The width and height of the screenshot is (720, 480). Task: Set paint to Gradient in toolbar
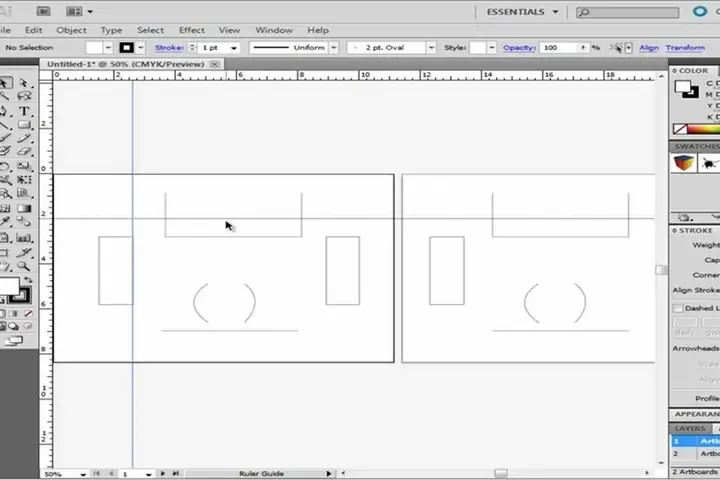pos(13,313)
